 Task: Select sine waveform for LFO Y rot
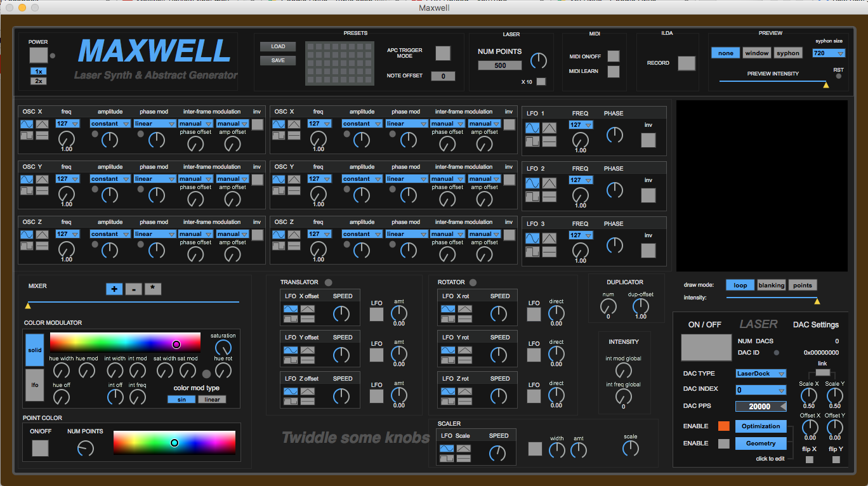point(447,350)
